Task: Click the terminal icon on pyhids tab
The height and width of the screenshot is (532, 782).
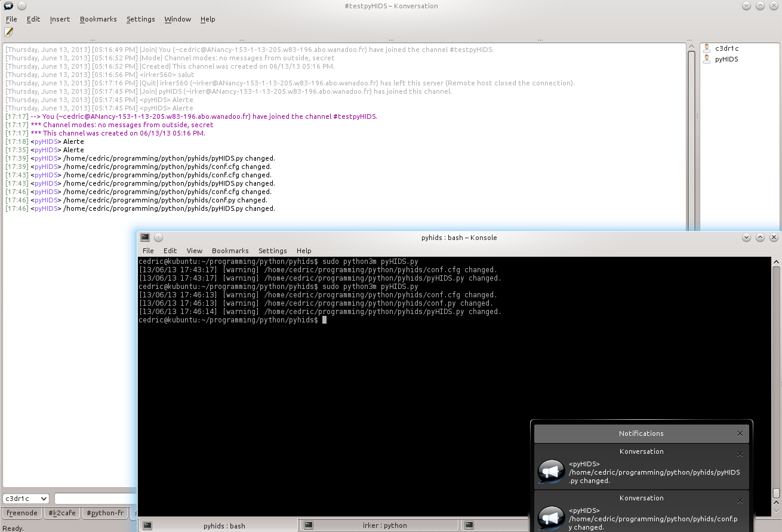Action: (x=147, y=525)
